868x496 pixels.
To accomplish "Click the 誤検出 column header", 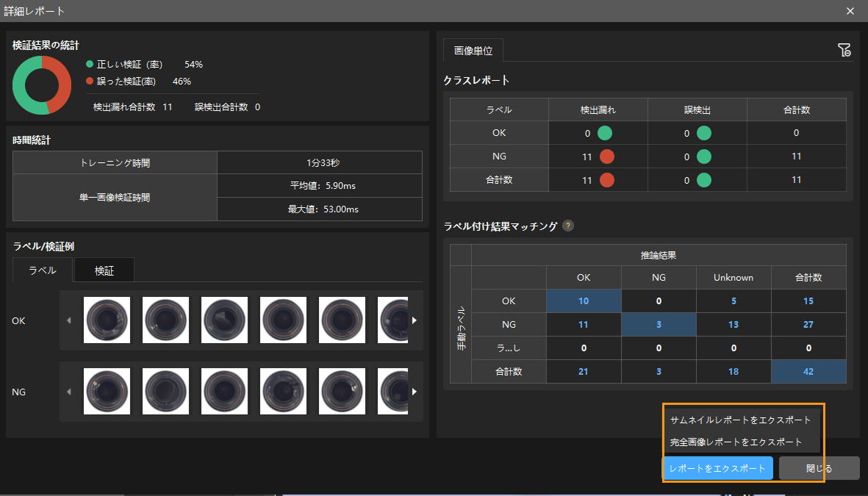I will [697, 109].
